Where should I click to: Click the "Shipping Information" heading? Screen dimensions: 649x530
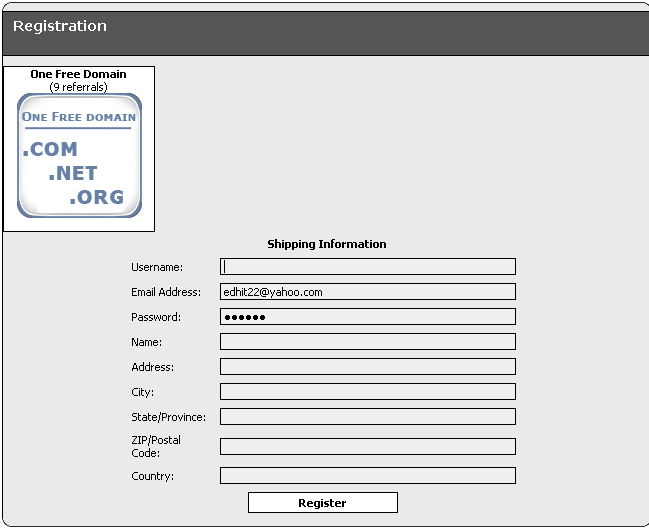pyautogui.click(x=327, y=244)
